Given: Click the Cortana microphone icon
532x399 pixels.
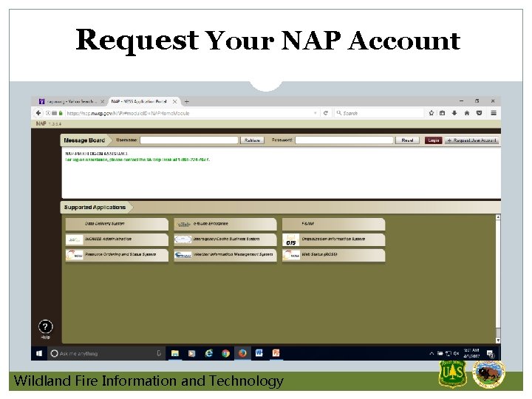Looking at the screenshot, I should click(159, 353).
